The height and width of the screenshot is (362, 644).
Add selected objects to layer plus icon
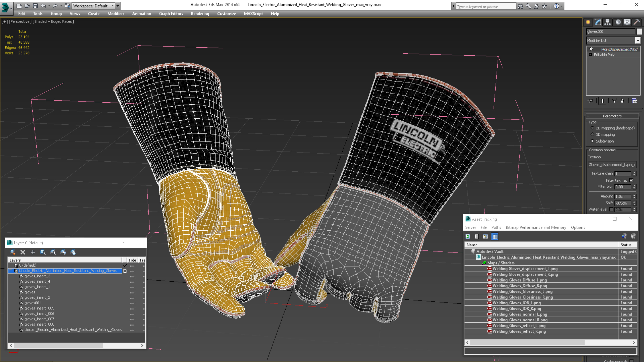(33, 252)
